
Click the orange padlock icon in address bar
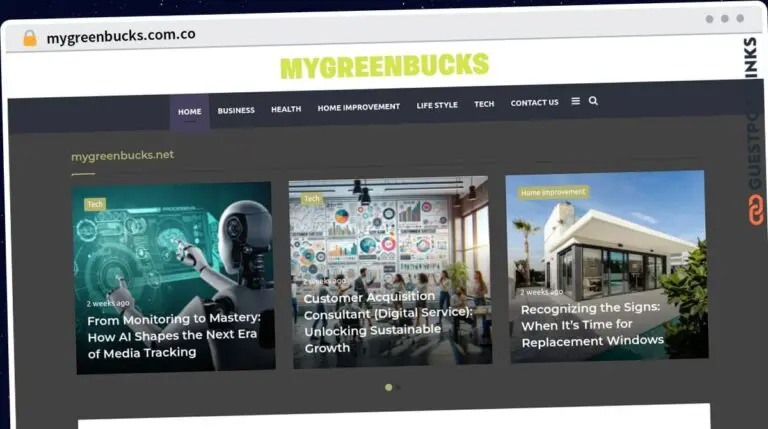[x=30, y=38]
